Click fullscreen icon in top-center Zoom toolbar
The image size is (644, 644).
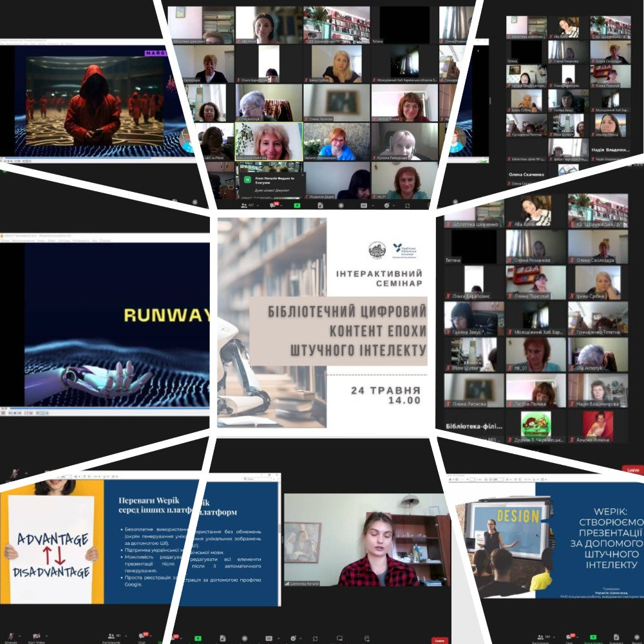tap(408, 205)
